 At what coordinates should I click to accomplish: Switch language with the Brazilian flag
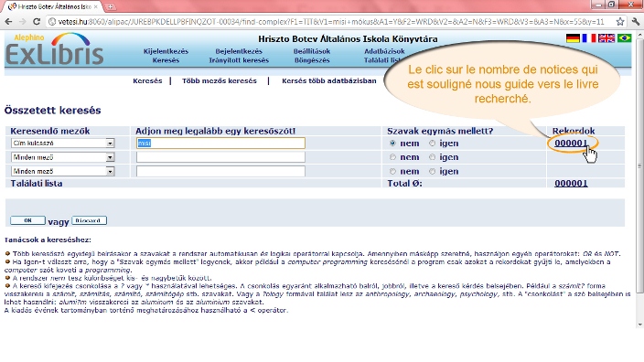tap(624, 38)
